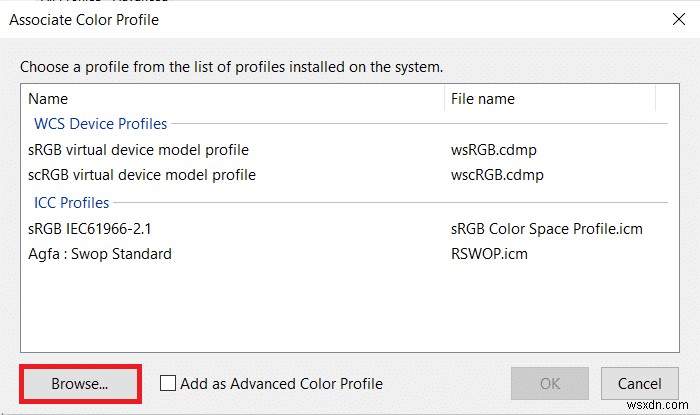Viewport: 700px width, 415px height.
Task: Sort list by Name column header
Action: 230,99
